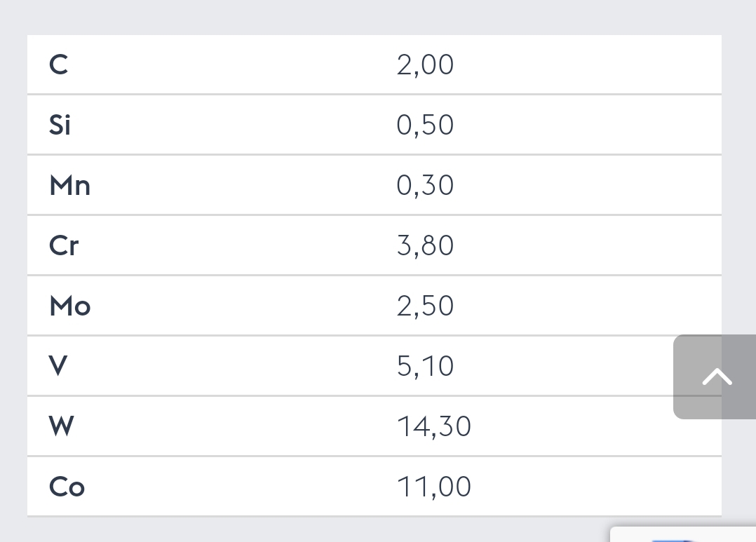
Task: Select the C element label
Action: 58,65
